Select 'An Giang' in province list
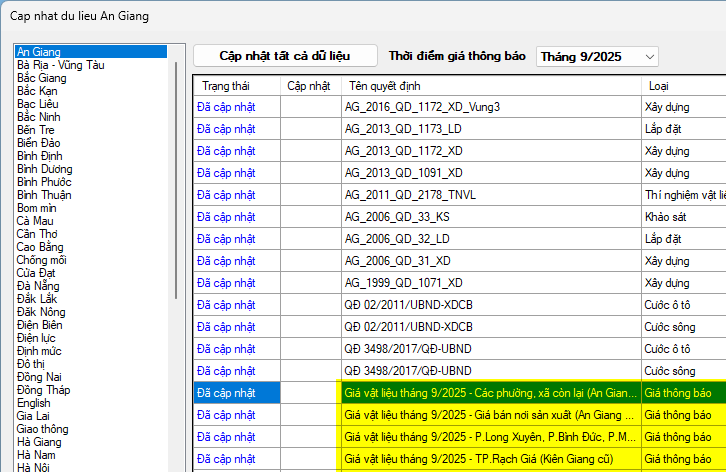This screenshot has height=472, width=726. [x=91, y=51]
